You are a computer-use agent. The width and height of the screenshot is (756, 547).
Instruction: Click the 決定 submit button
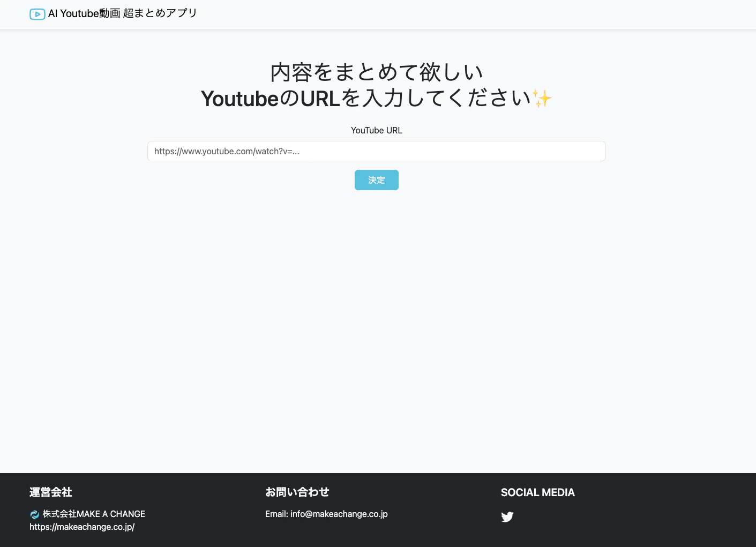tap(377, 180)
